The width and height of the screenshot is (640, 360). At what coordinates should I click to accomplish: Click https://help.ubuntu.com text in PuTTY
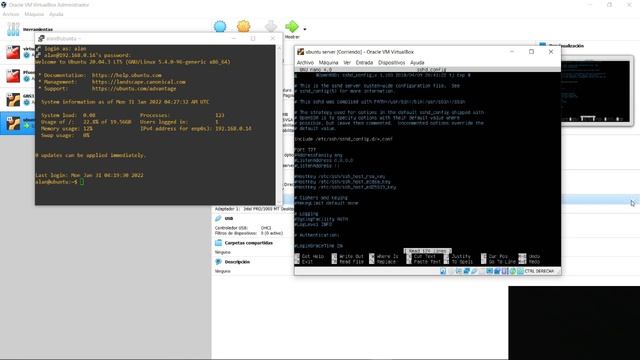click(127, 75)
